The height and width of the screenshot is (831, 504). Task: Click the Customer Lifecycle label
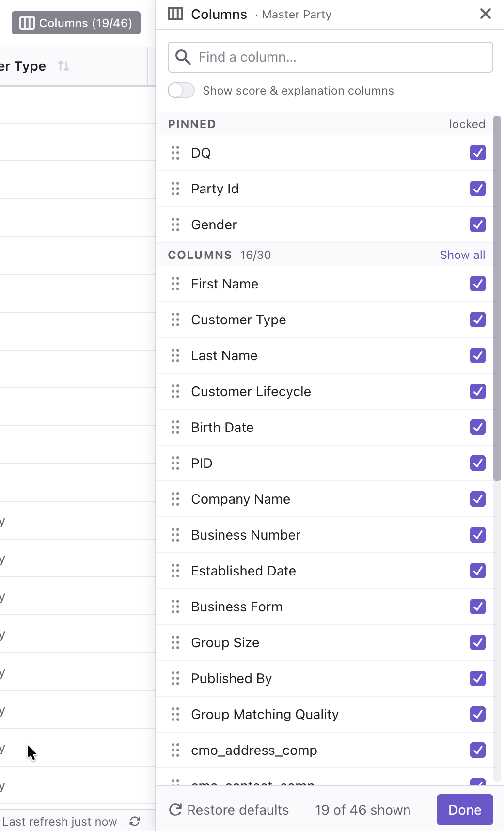click(x=251, y=391)
